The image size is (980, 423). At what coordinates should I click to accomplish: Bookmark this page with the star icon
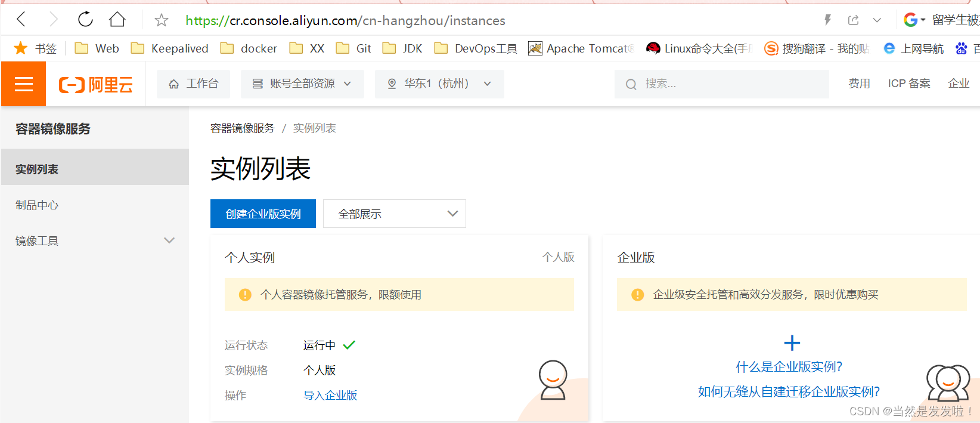tap(162, 20)
